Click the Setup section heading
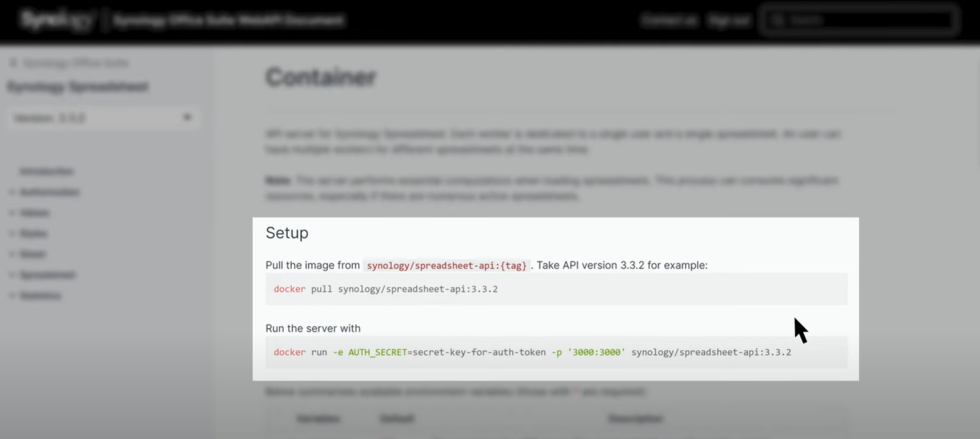 point(287,233)
